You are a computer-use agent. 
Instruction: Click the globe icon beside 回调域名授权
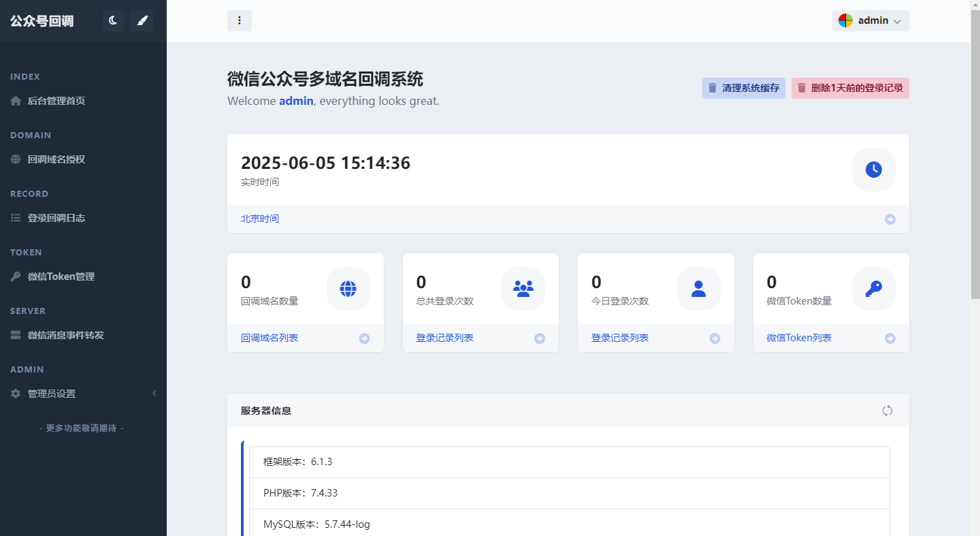(16, 159)
